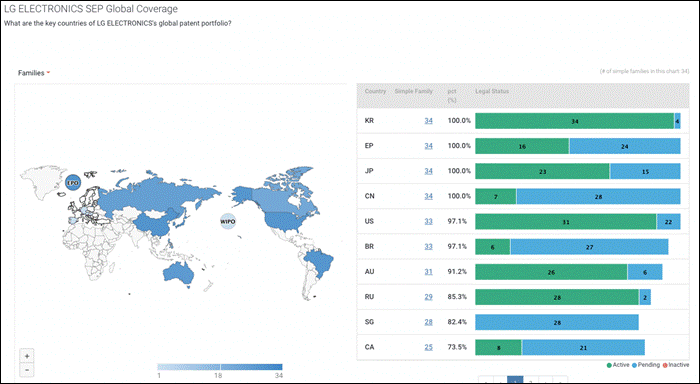Go to highlighted page 1 in pagination
The height and width of the screenshot is (384, 700).
click(515, 380)
